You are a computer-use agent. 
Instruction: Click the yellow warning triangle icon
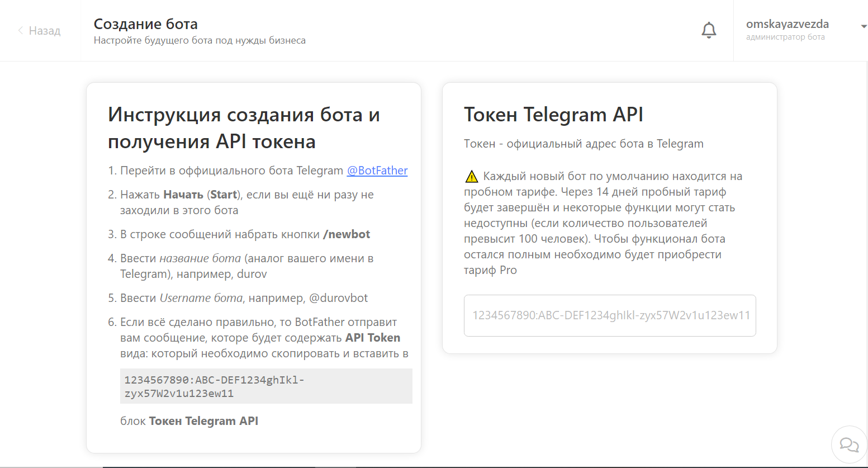click(472, 177)
